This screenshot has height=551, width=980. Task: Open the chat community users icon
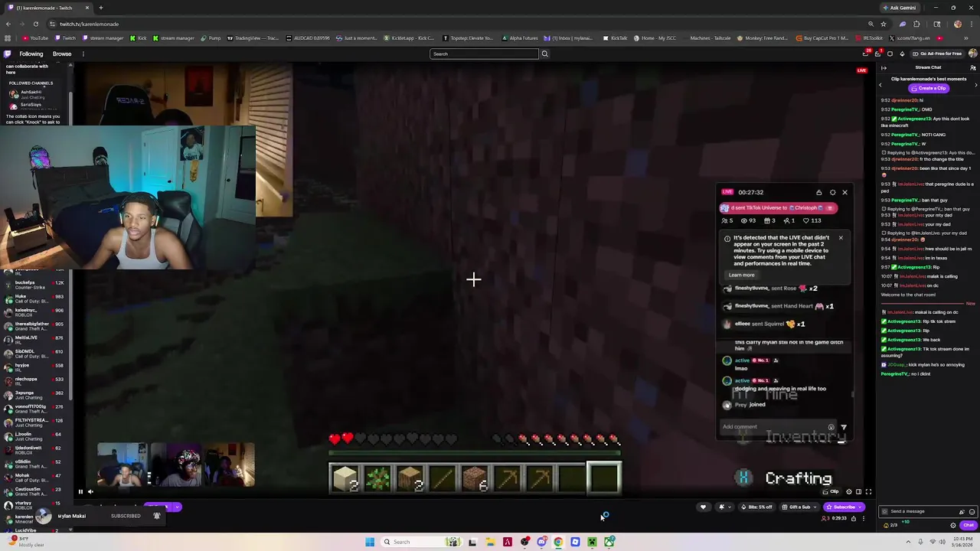[972, 67]
